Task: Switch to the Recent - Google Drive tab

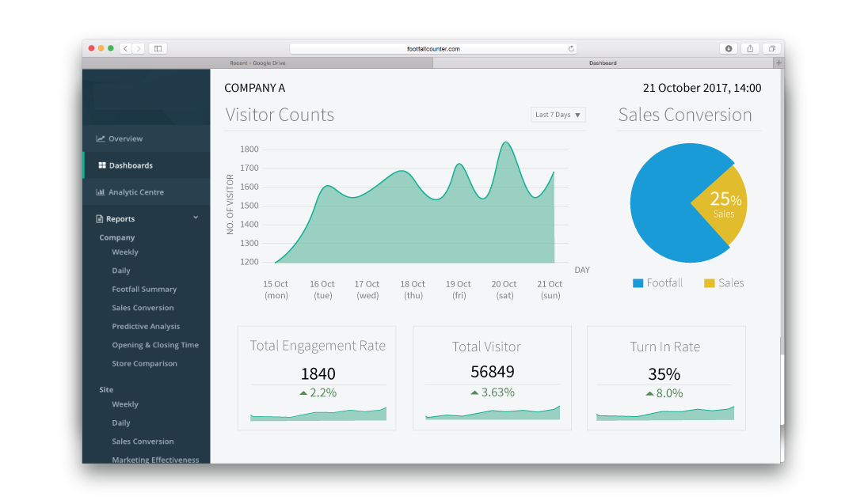Action: (257, 63)
